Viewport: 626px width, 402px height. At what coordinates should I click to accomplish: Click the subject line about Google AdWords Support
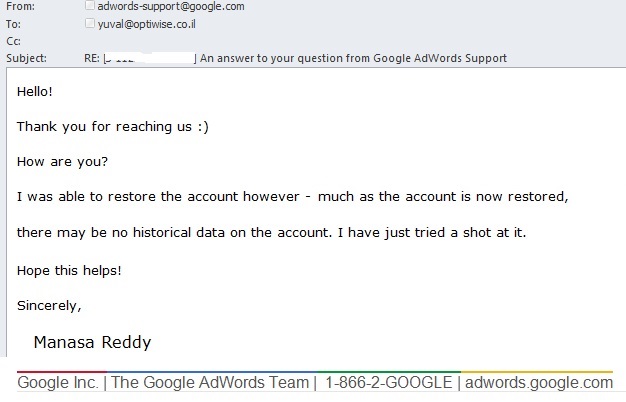353,58
